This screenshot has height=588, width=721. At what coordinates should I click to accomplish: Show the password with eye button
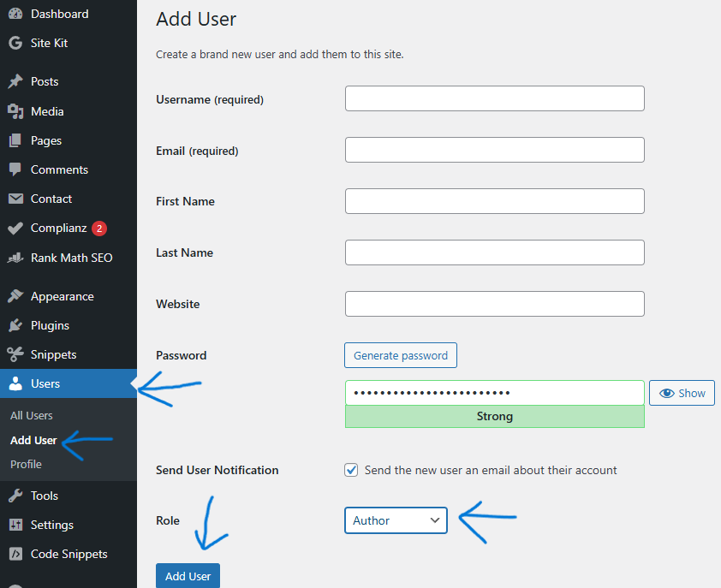(x=682, y=393)
